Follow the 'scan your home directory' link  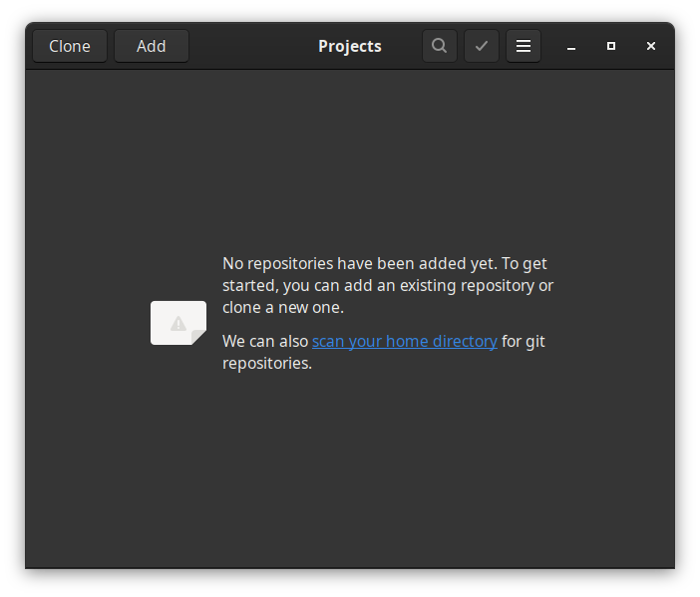click(404, 341)
